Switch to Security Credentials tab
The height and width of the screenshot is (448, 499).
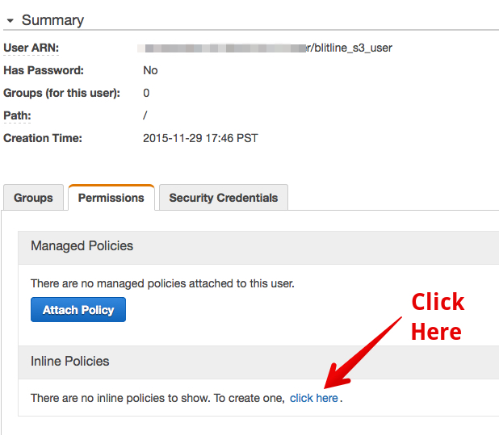coord(224,198)
